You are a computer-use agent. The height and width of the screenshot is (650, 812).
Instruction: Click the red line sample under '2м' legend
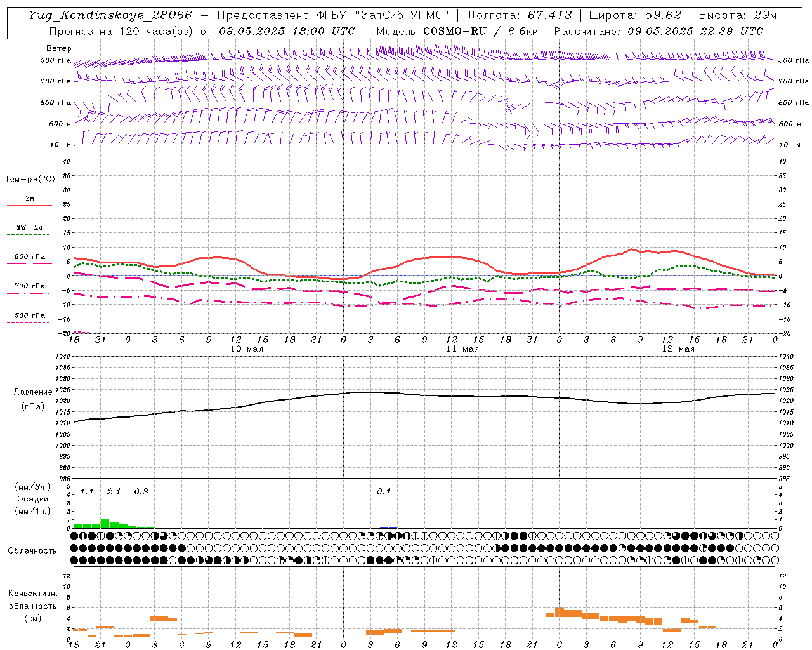(x=29, y=205)
